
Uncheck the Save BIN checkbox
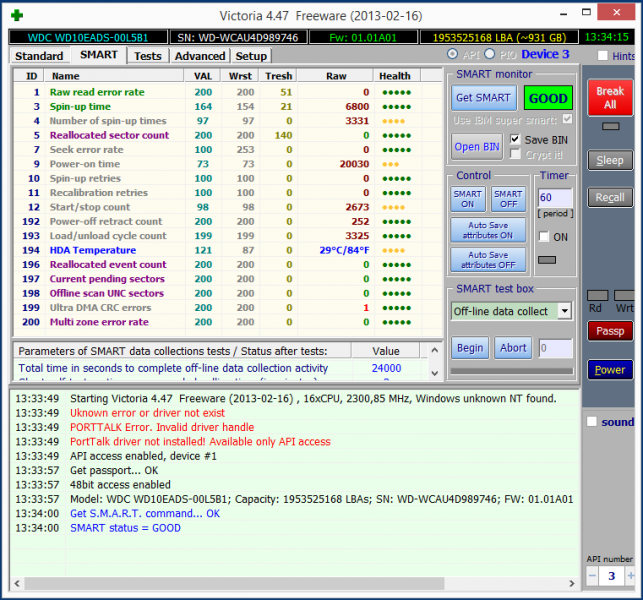click(x=515, y=139)
